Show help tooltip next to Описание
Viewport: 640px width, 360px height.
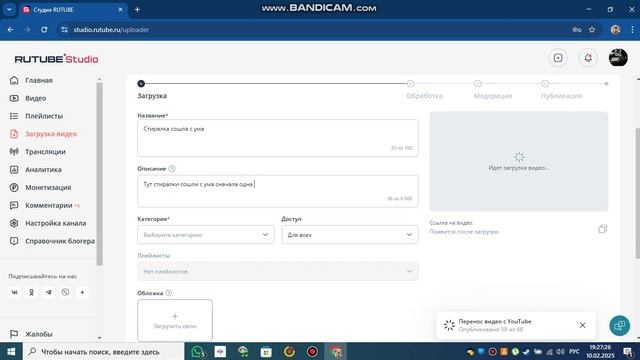pyautogui.click(x=172, y=169)
